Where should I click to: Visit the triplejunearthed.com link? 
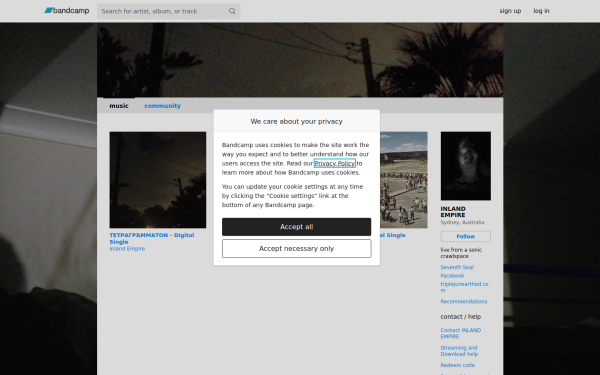(x=464, y=287)
